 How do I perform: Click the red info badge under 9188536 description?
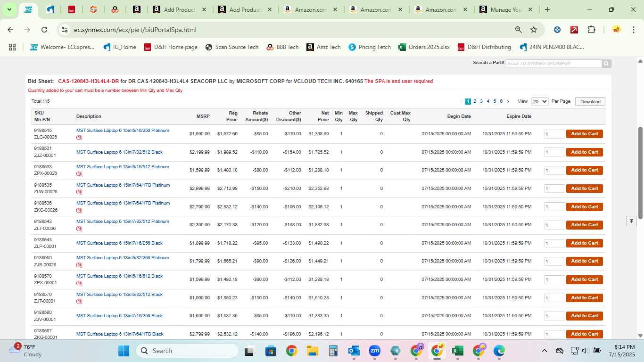coord(79,210)
